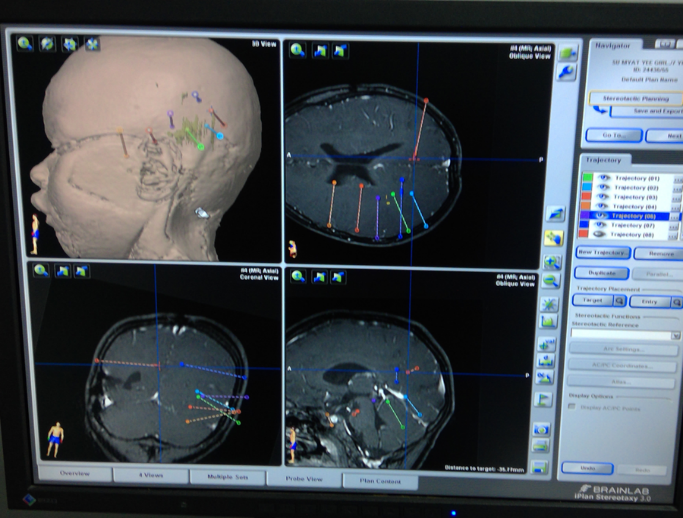
Task: Click magnifier icon next to Entry button
Action: tap(676, 300)
